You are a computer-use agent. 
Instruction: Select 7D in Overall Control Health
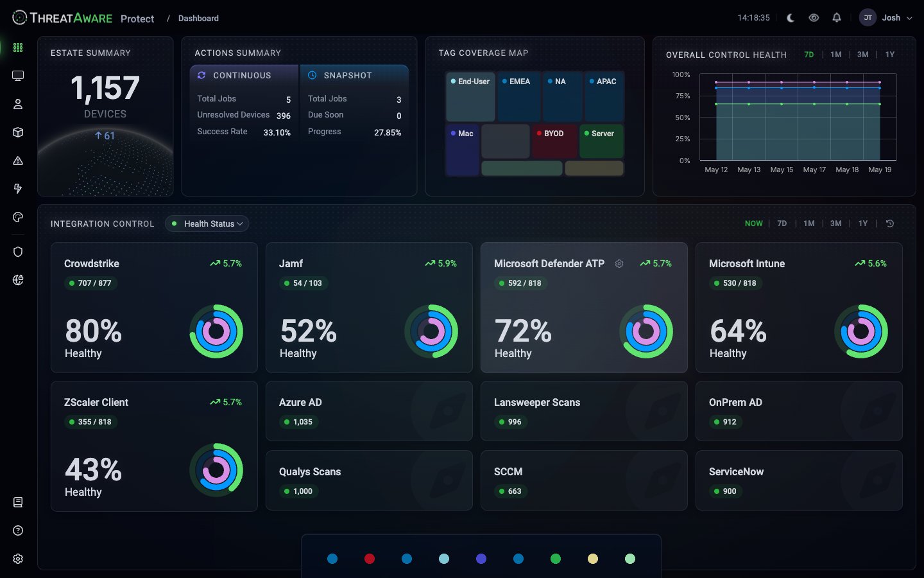click(x=809, y=55)
